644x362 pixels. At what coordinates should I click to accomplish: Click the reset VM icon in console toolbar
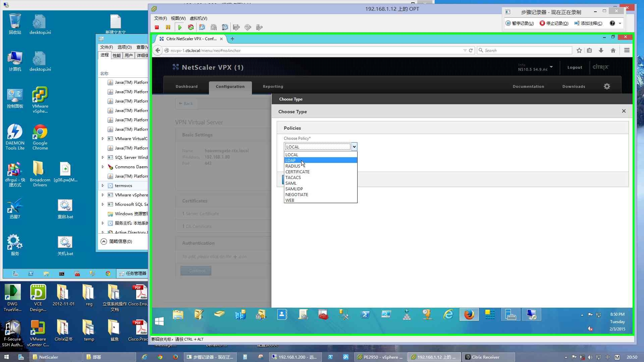click(191, 27)
